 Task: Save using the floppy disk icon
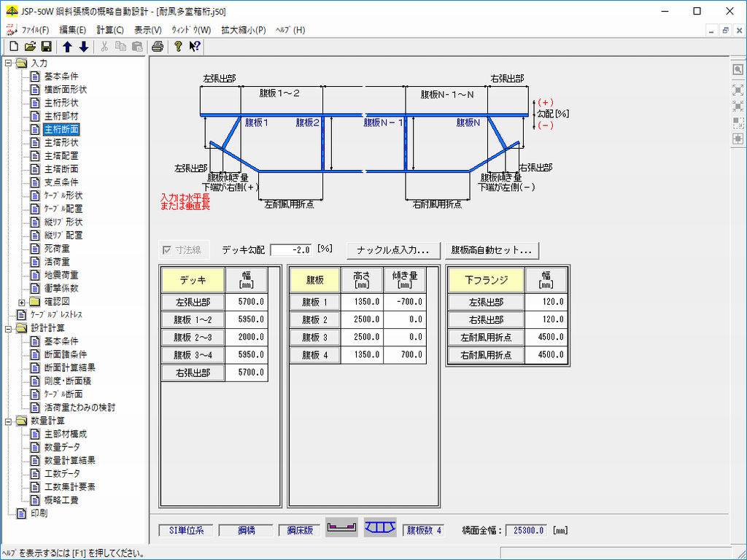point(46,47)
